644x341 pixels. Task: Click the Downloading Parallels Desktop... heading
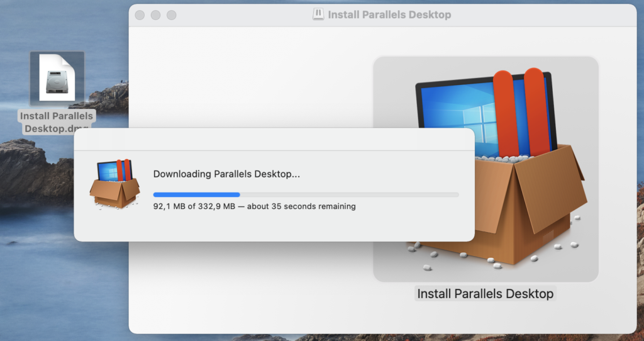226,174
